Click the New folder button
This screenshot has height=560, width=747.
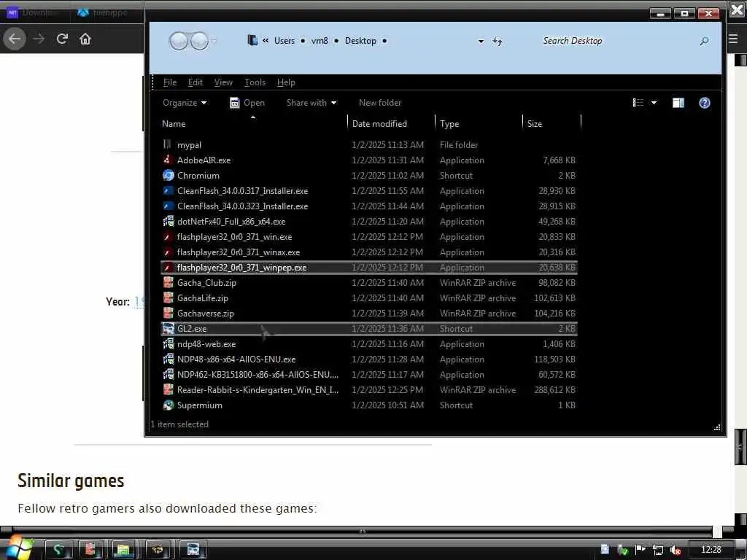[x=379, y=103]
